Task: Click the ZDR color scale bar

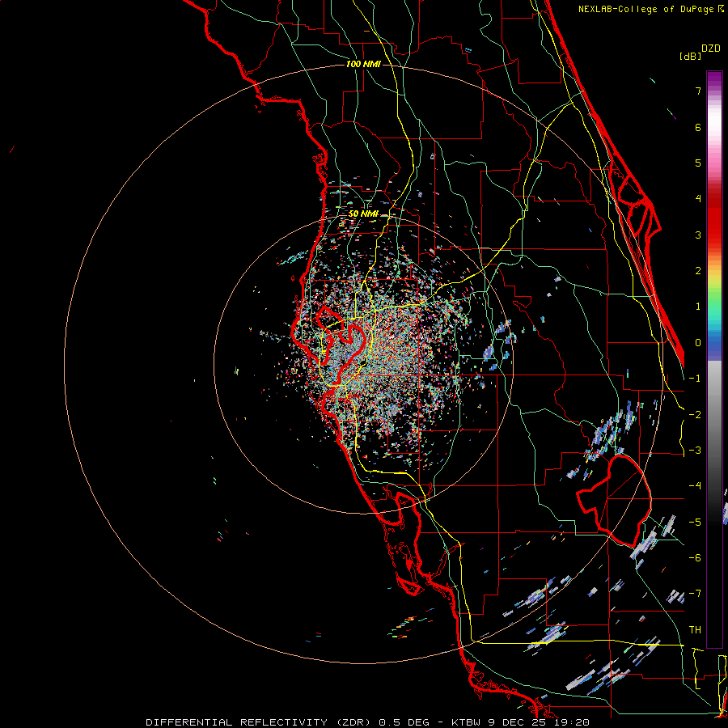Action: coord(714,359)
